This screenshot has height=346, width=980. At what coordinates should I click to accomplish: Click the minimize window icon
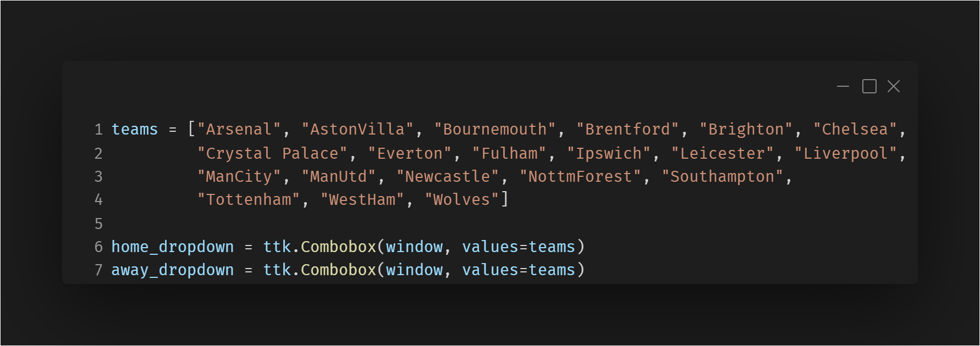[843, 87]
